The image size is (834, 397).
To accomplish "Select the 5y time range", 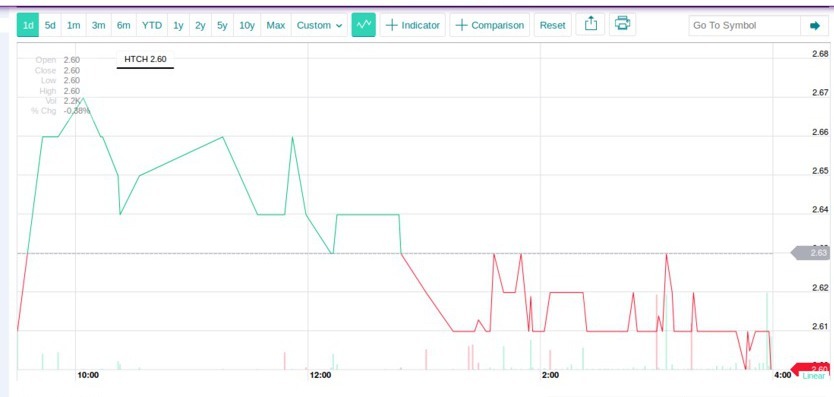I will click(222, 25).
